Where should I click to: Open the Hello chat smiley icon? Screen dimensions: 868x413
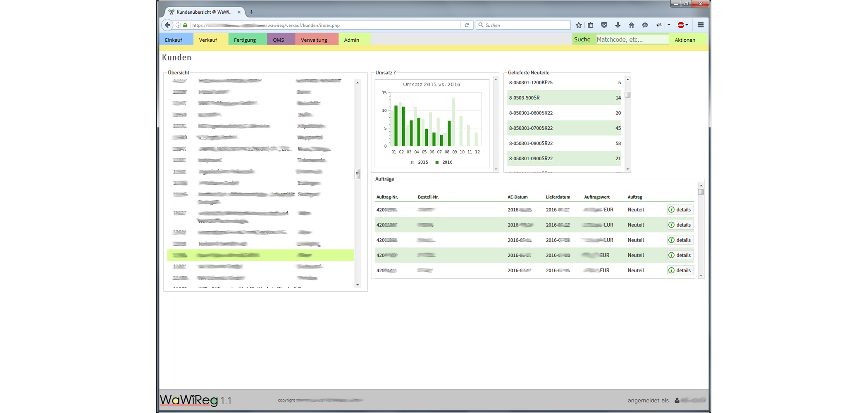(x=645, y=25)
